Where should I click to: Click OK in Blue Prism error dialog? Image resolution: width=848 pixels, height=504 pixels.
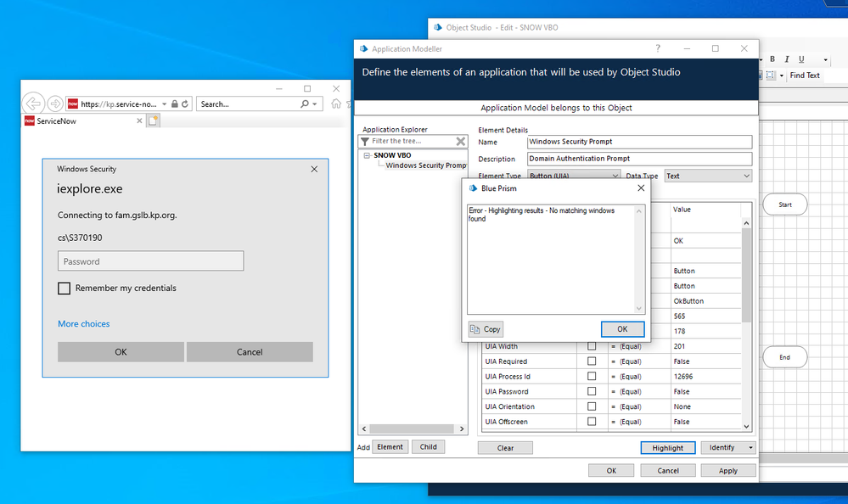pyautogui.click(x=622, y=329)
